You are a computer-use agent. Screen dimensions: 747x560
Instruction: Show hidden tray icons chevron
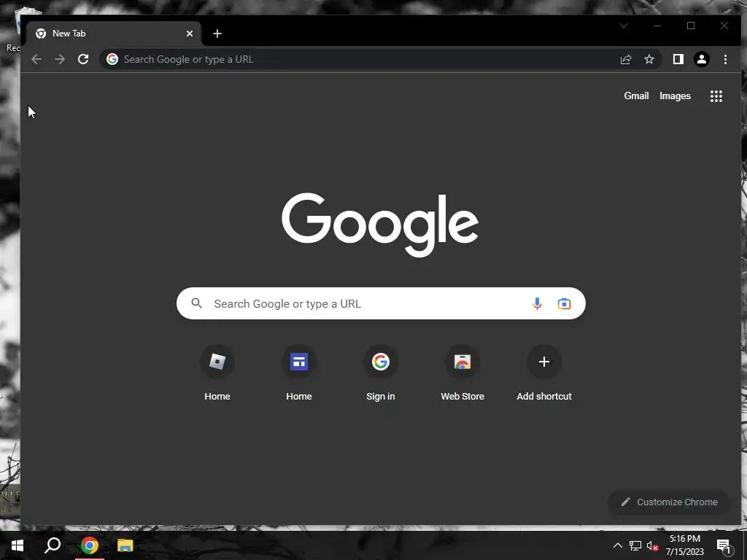(x=617, y=545)
